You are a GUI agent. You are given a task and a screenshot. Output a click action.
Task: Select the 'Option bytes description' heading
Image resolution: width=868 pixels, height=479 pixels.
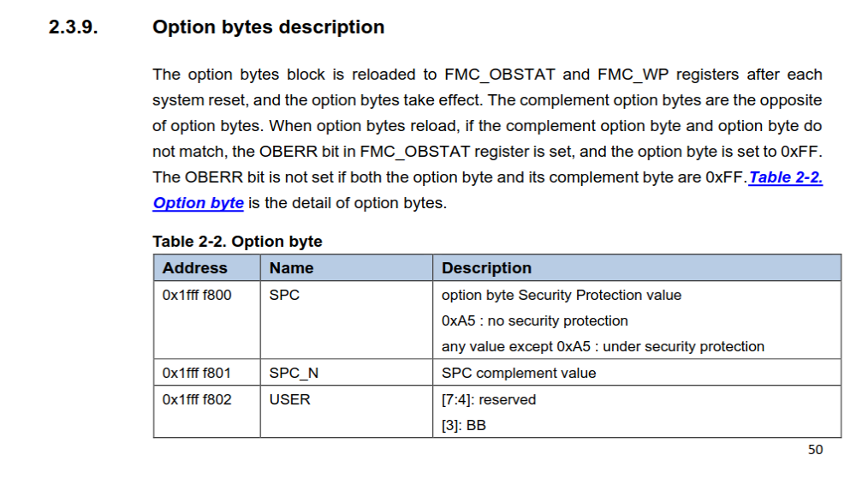pyautogui.click(x=269, y=27)
